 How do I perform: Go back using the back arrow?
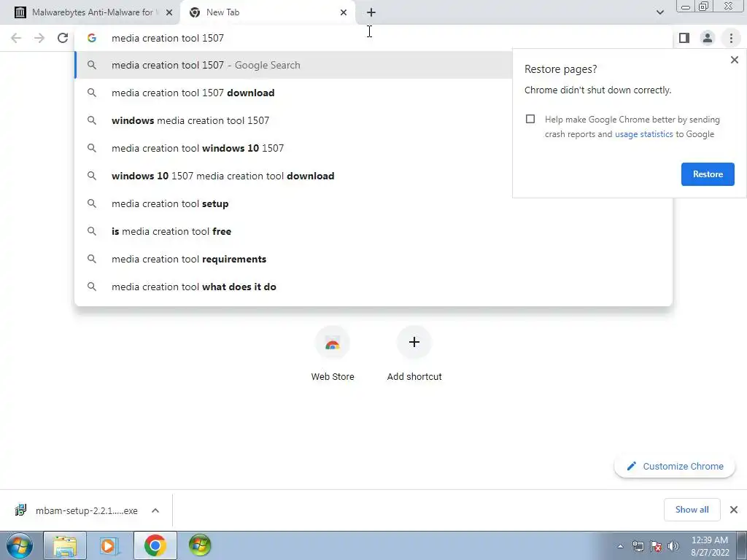point(16,38)
